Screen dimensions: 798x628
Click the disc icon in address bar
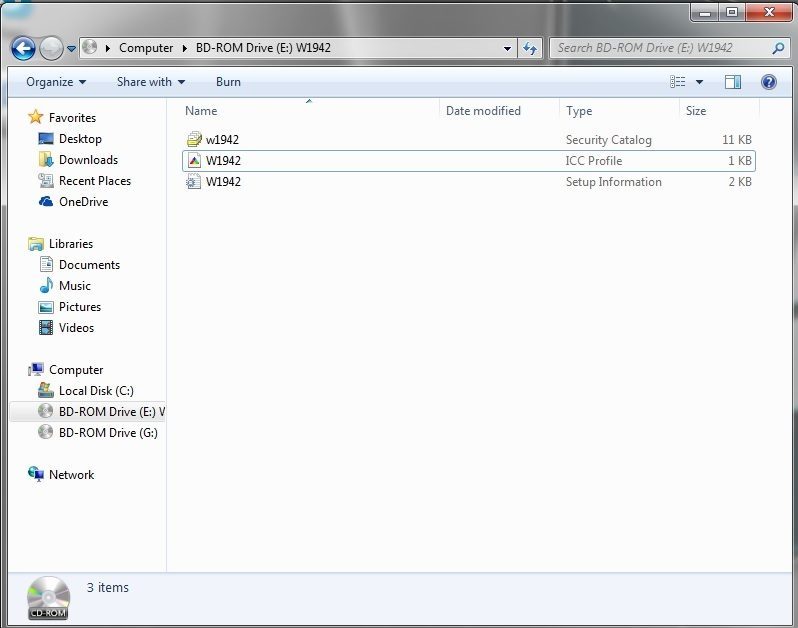(x=90, y=47)
